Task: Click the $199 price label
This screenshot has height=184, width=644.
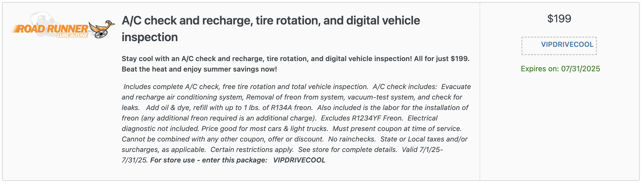Action: coord(559,19)
